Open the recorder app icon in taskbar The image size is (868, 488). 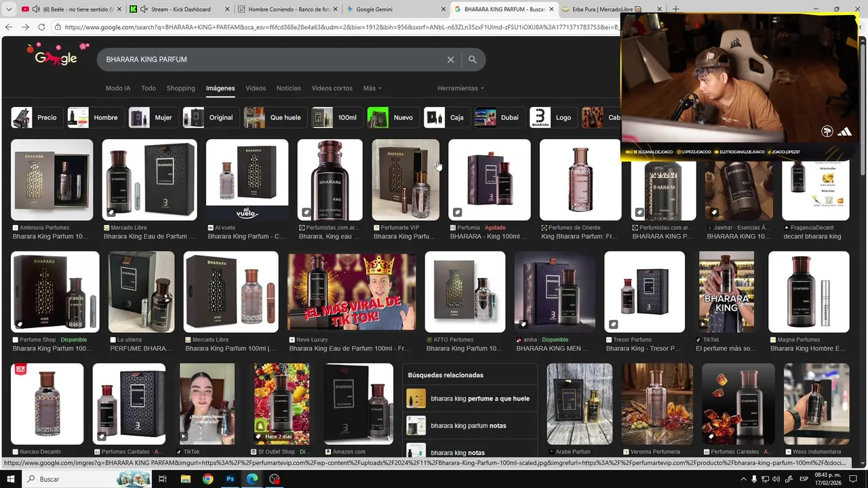coord(275,479)
